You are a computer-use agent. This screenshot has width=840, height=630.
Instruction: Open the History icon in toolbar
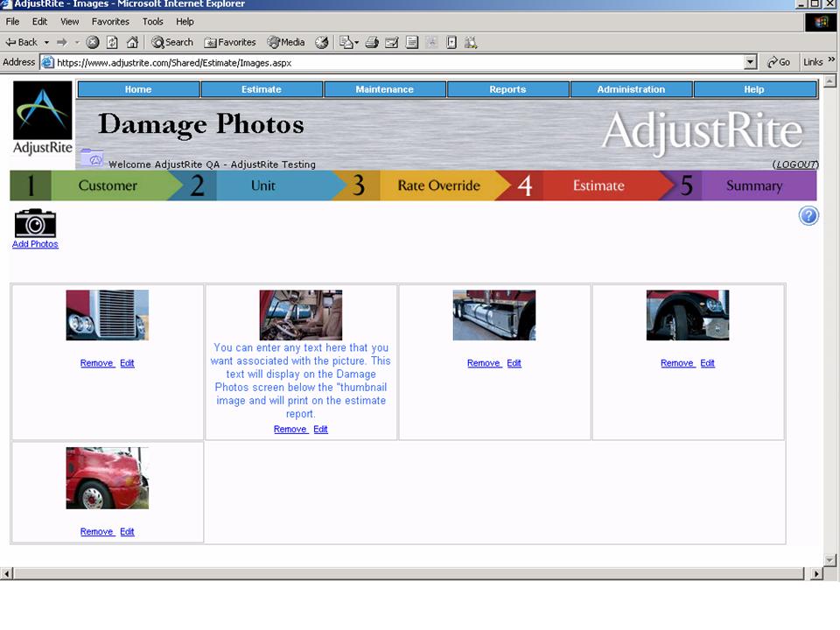(x=321, y=42)
